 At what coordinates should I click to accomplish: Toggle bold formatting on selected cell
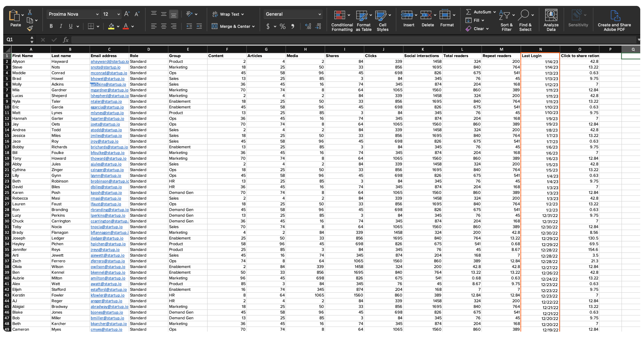point(51,27)
